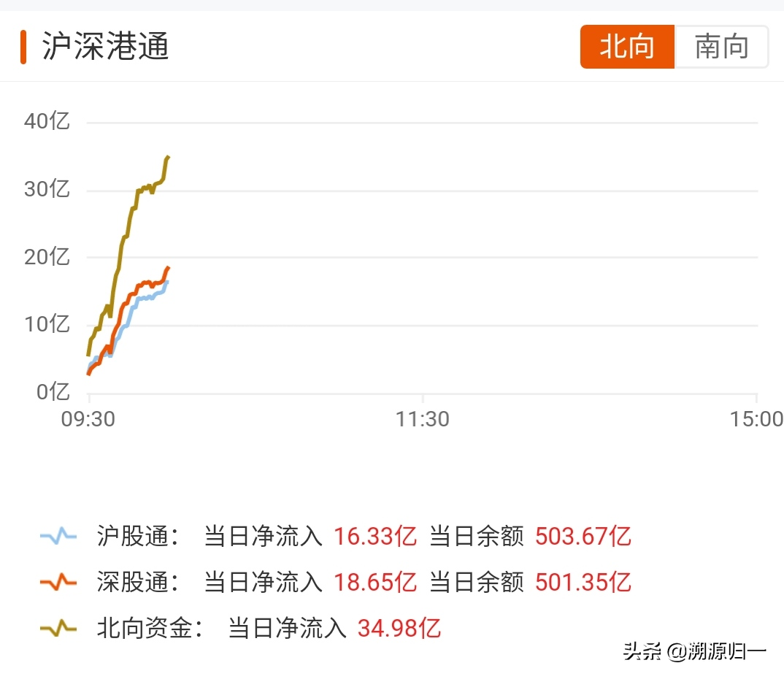This screenshot has width=784, height=679.
Task: Tap the 沪股通 net inflow 16.33亿 value
Action: 375,536
